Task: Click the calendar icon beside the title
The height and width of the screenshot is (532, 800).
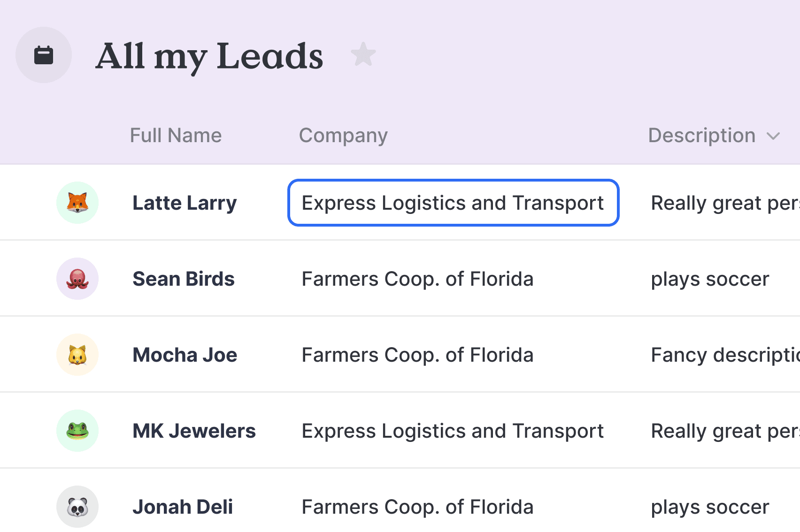Action: pyautogui.click(x=44, y=55)
